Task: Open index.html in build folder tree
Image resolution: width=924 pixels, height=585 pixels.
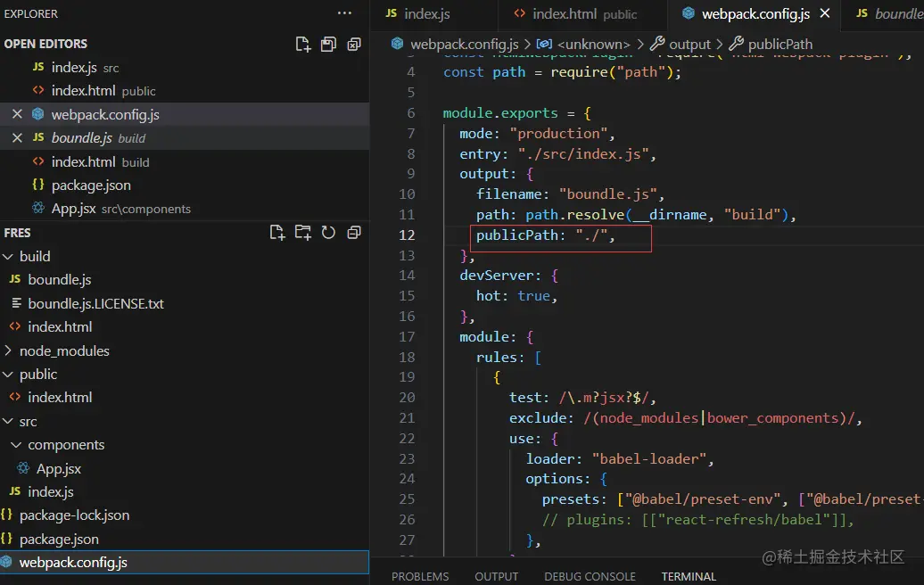Action: [185, 327]
